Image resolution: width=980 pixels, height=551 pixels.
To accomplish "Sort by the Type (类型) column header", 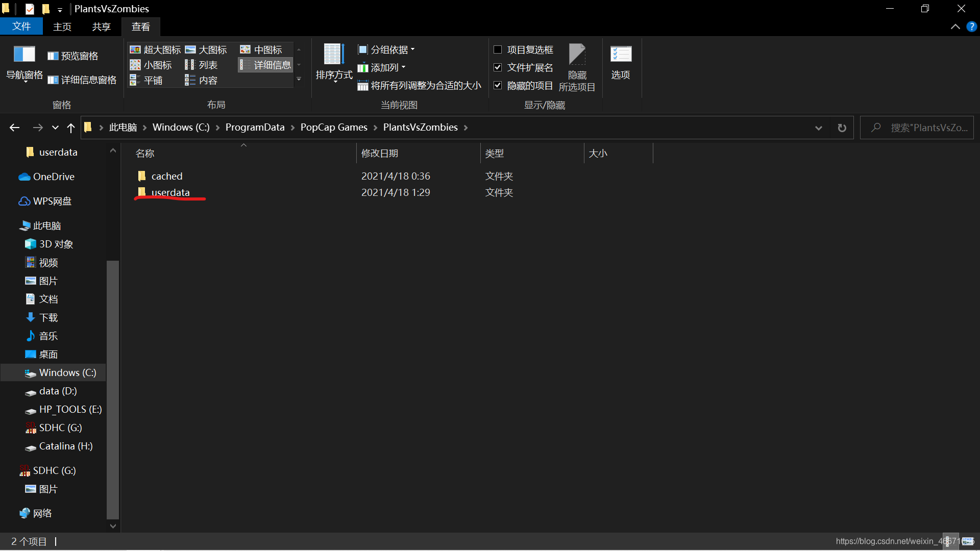I will tap(532, 153).
